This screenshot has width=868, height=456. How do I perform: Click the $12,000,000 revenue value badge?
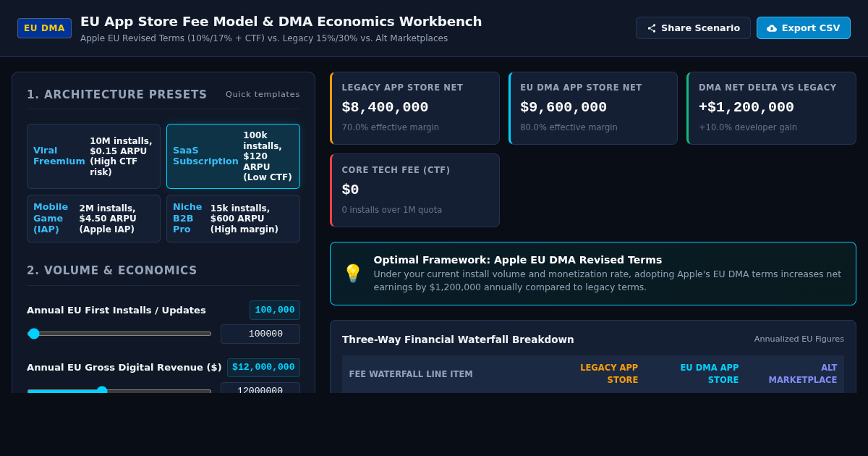coord(263,367)
